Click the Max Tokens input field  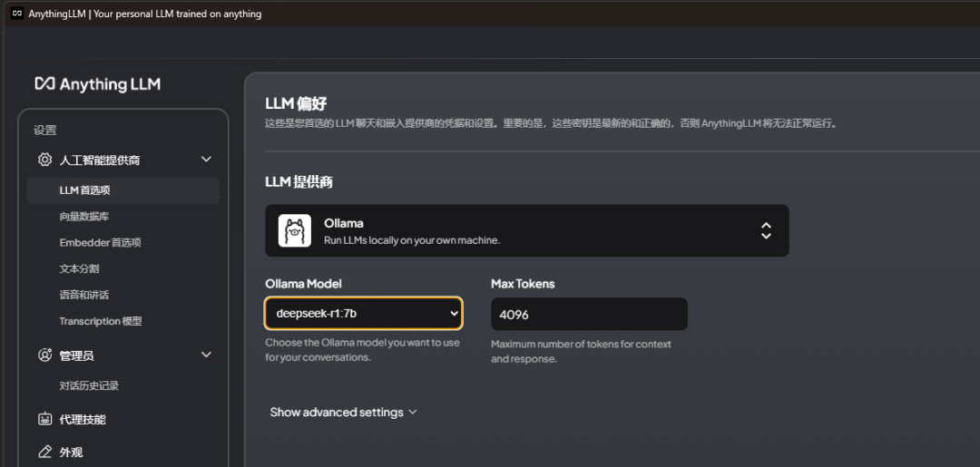coord(590,314)
